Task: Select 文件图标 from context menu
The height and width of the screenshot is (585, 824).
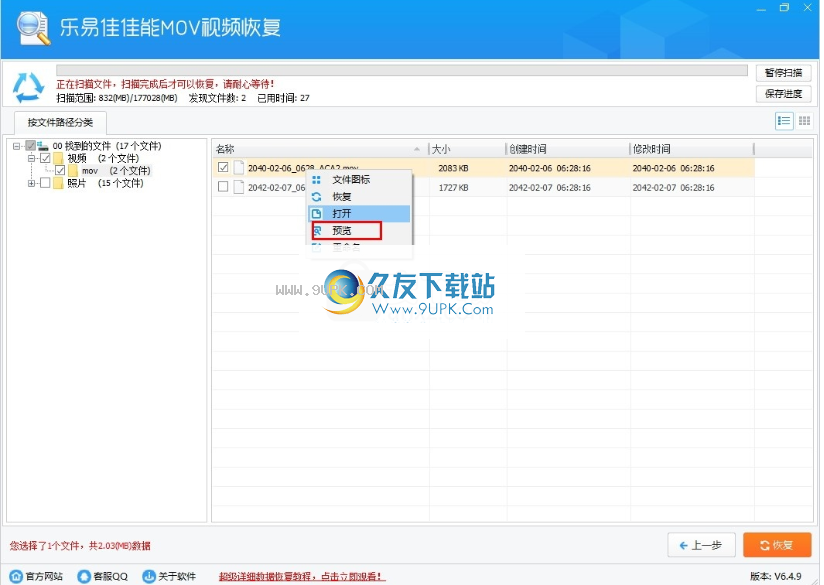Action: coord(359,180)
